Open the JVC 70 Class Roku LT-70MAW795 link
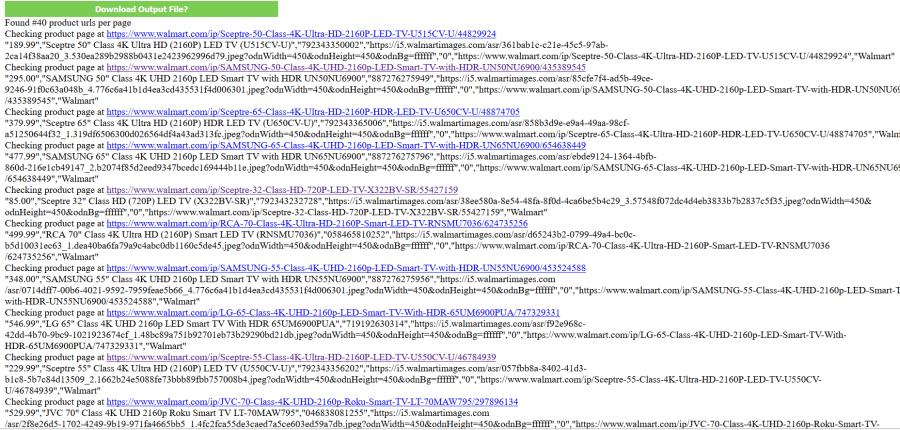The image size is (900, 430). (x=312, y=402)
